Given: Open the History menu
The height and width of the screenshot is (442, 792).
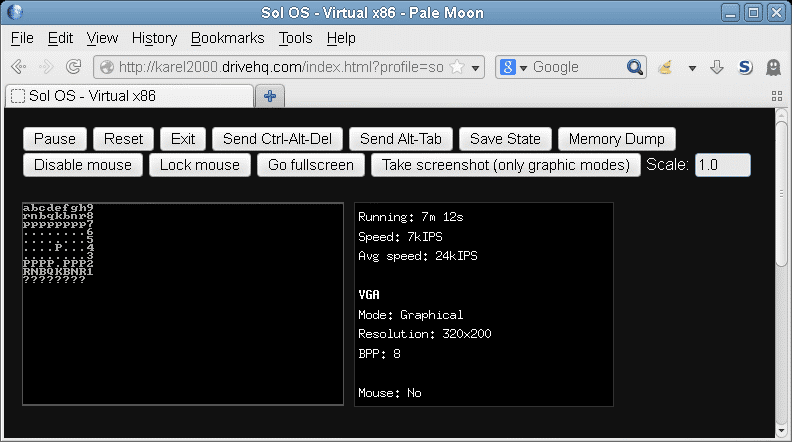Looking at the screenshot, I should click(154, 38).
